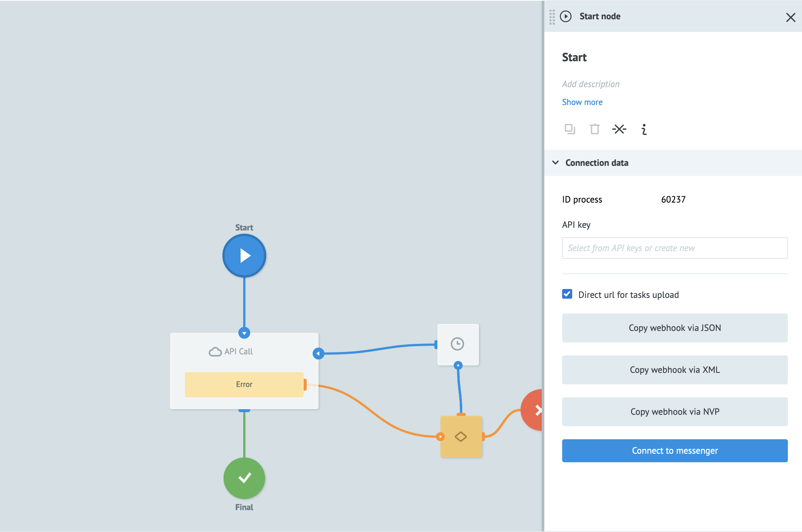Click Copy webhook via NVP
Image resolution: width=802 pixels, height=532 pixels.
pyautogui.click(x=674, y=411)
